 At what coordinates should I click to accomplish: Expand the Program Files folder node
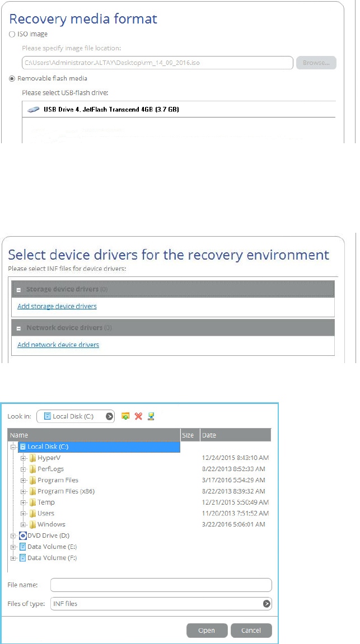coord(24,480)
